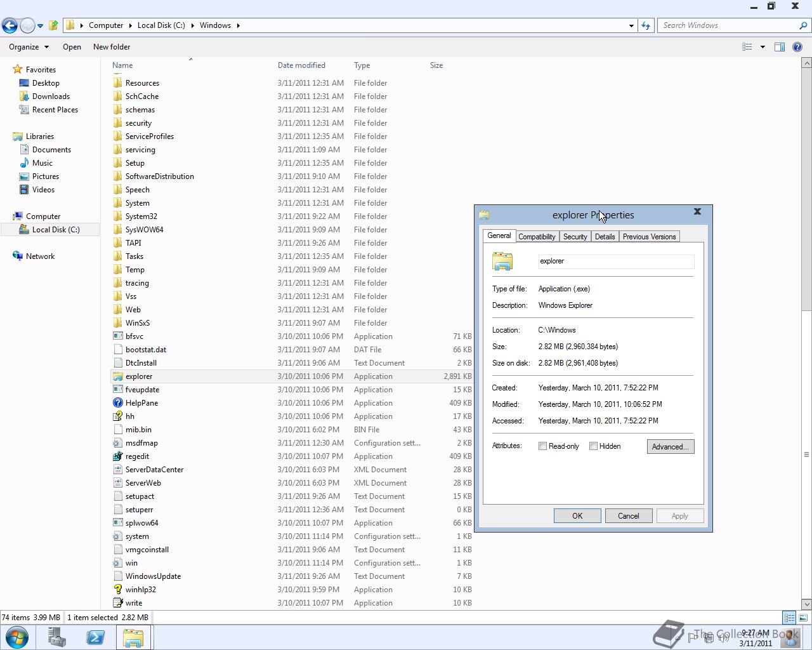Click the Advanced... attributes button
812x650 pixels.
coord(671,447)
